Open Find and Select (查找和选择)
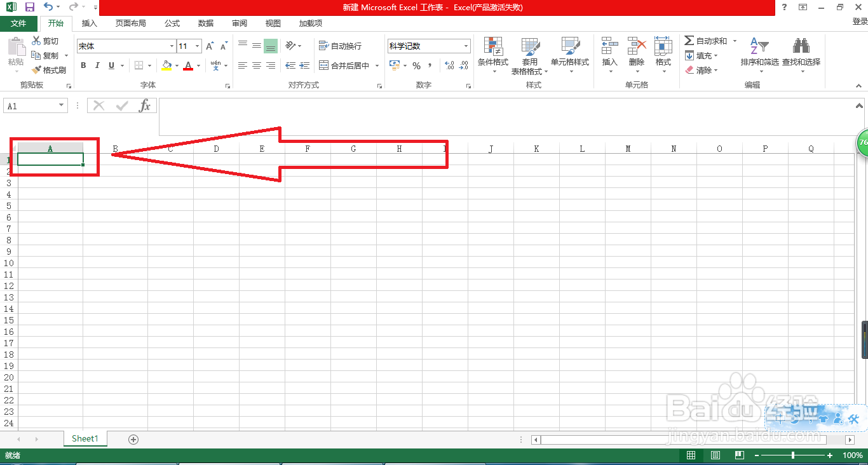The height and width of the screenshot is (465, 868). pyautogui.click(x=801, y=55)
